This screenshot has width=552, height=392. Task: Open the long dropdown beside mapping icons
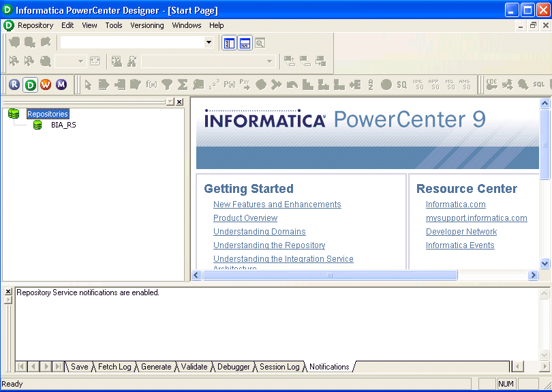270,61
